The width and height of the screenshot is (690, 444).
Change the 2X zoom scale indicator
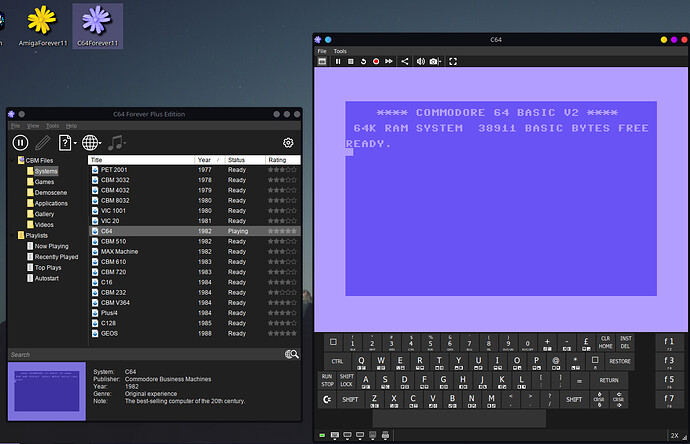click(x=675, y=436)
